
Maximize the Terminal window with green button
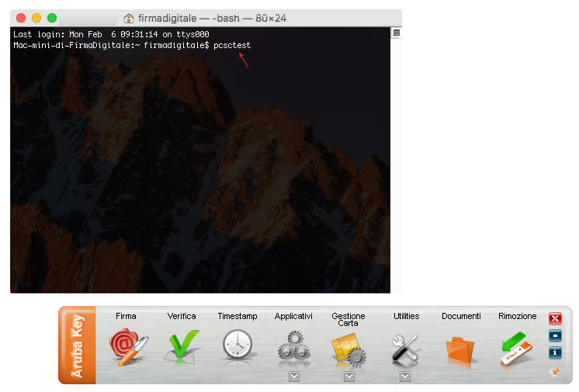[x=52, y=18]
